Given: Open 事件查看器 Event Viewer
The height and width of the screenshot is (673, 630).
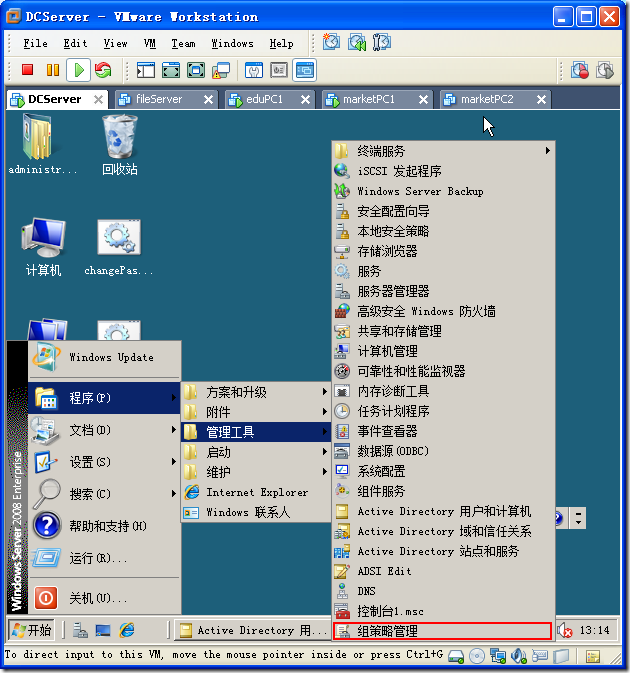Looking at the screenshot, I should point(443,431).
